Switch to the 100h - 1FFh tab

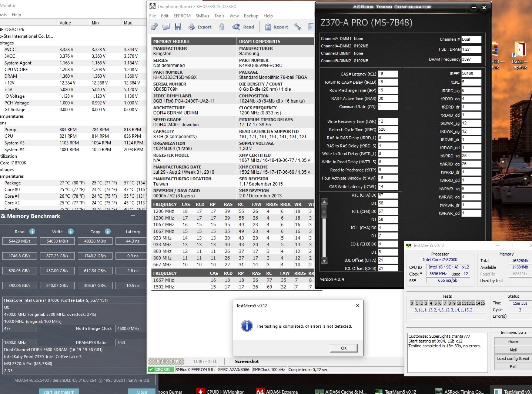pyautogui.click(x=205, y=361)
